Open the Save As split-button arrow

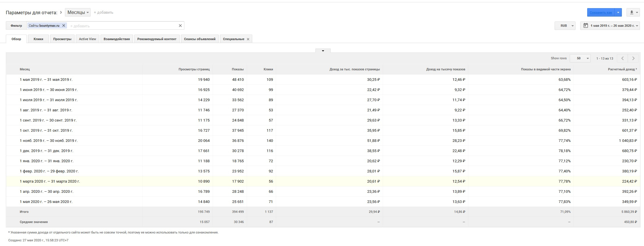point(618,13)
